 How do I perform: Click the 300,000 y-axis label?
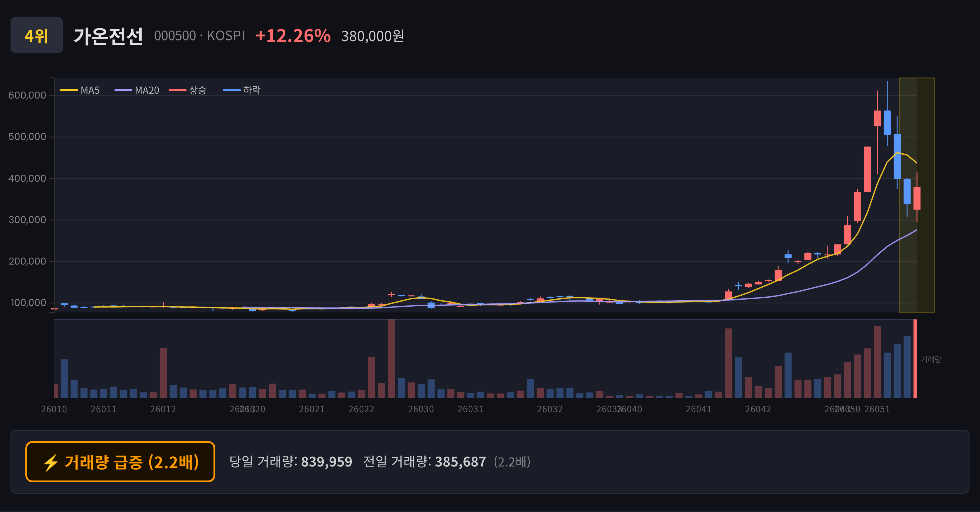point(27,219)
